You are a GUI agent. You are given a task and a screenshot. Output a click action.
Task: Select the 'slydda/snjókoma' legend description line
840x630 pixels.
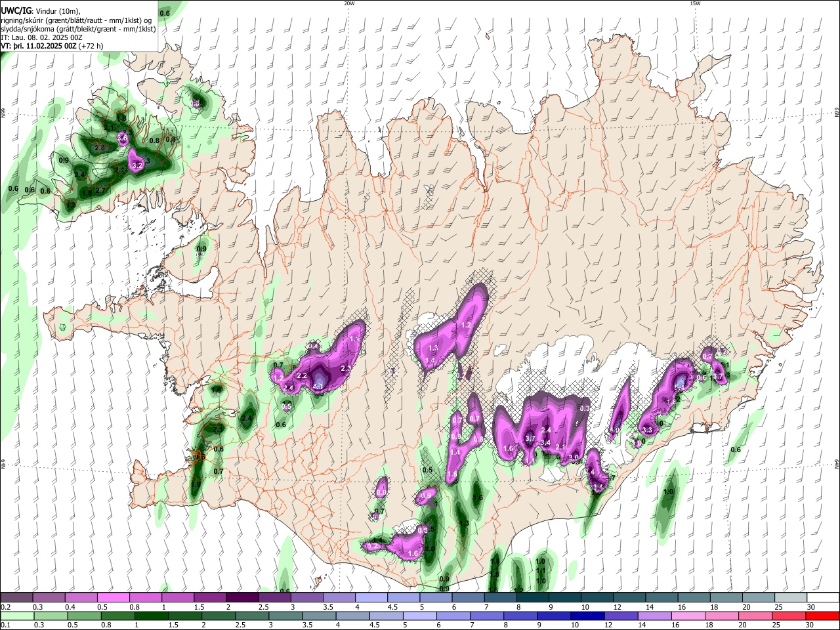coord(78,29)
